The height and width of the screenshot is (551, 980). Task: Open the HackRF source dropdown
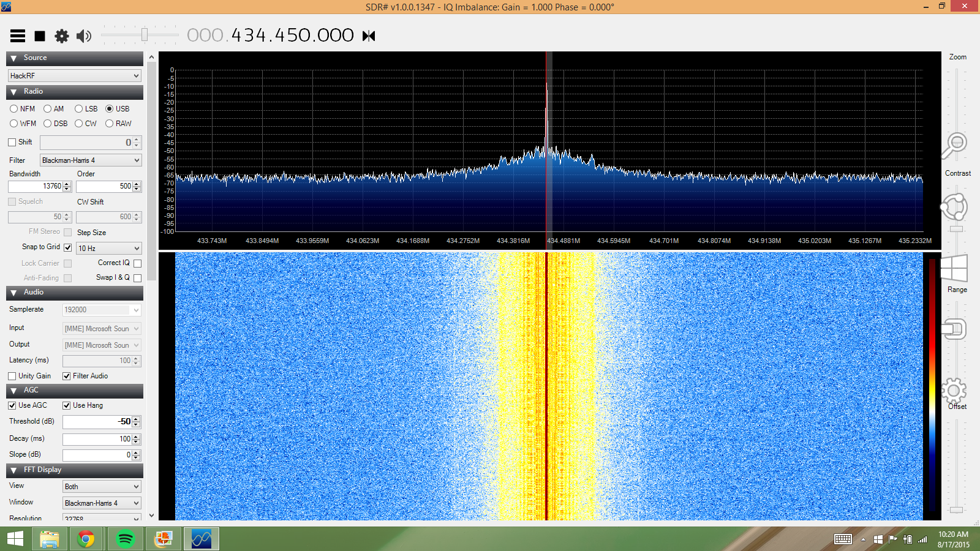click(x=75, y=76)
